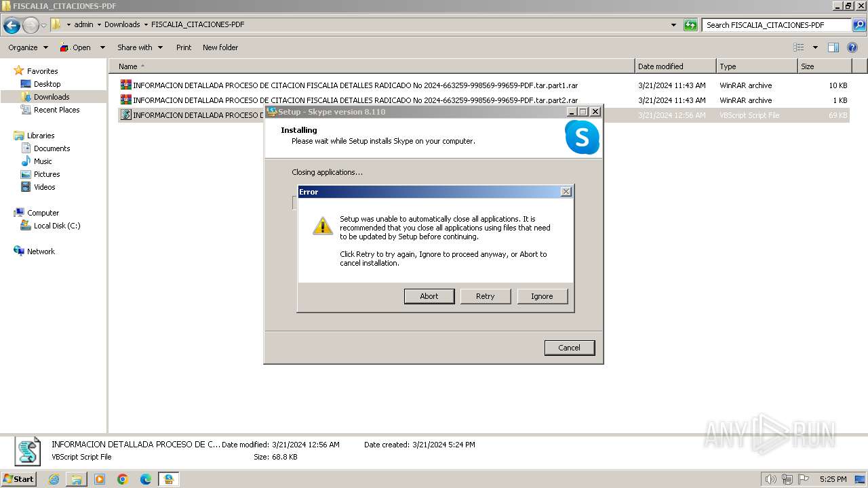The image size is (868, 488).
Task: Open media player taskbar icon
Action: coord(100,479)
